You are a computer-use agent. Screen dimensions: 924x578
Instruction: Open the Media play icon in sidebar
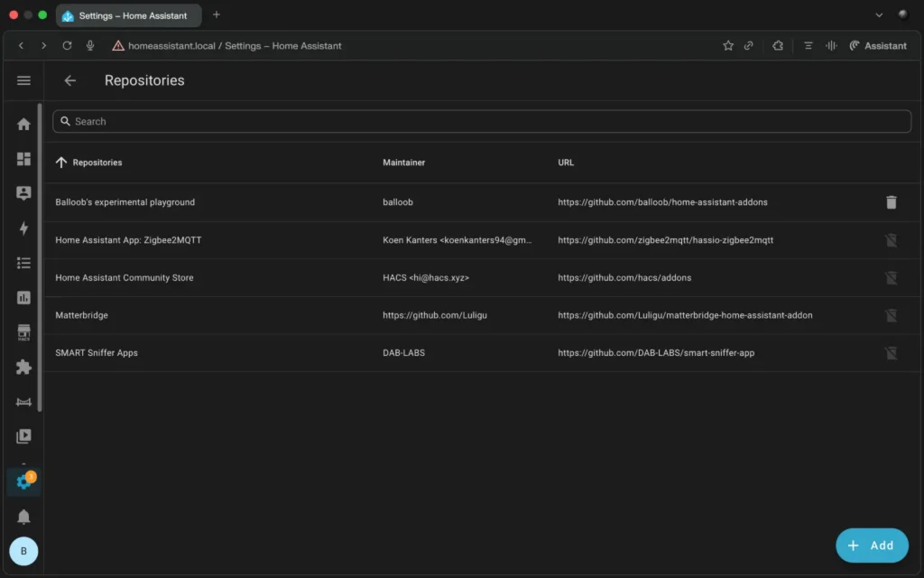click(x=23, y=436)
